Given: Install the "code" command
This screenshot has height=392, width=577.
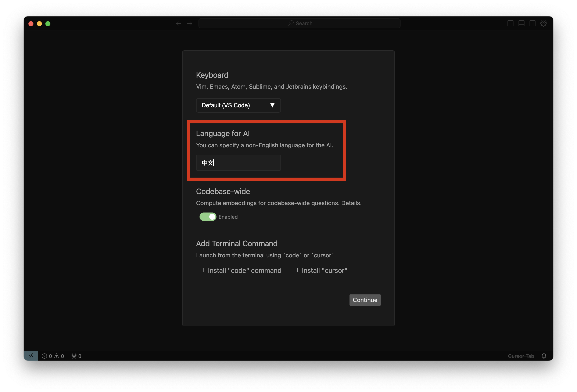Looking at the screenshot, I should tap(241, 271).
